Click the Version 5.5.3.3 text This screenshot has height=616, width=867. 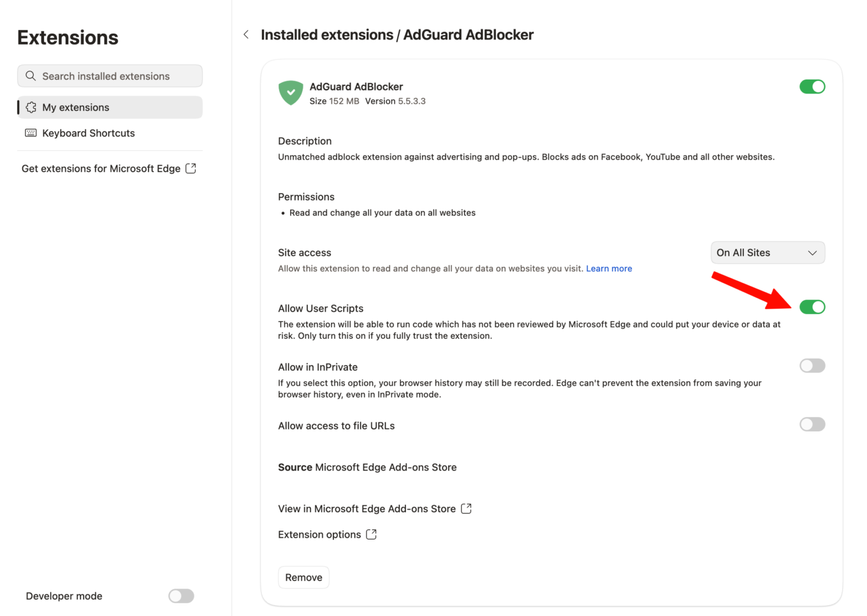pos(395,101)
